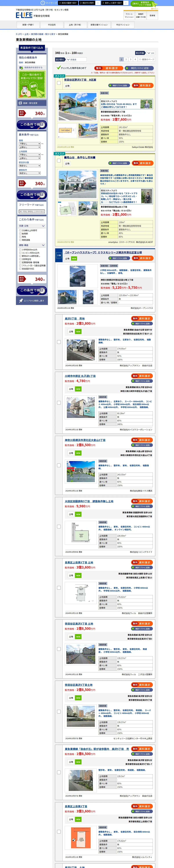Image resolution: width=174 pixels, height=868 pixels.
Task: Click the 路線・駅を変更 swap icon button
Action: click(x=32, y=103)
